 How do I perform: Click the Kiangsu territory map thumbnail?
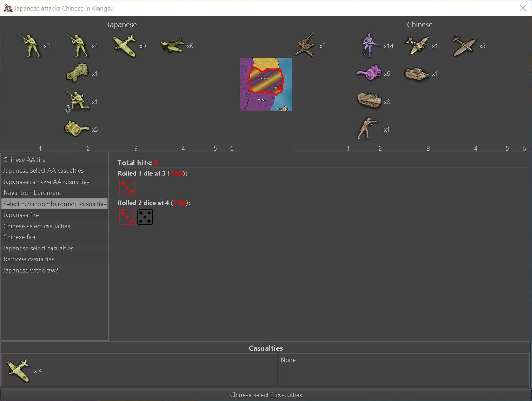(266, 84)
